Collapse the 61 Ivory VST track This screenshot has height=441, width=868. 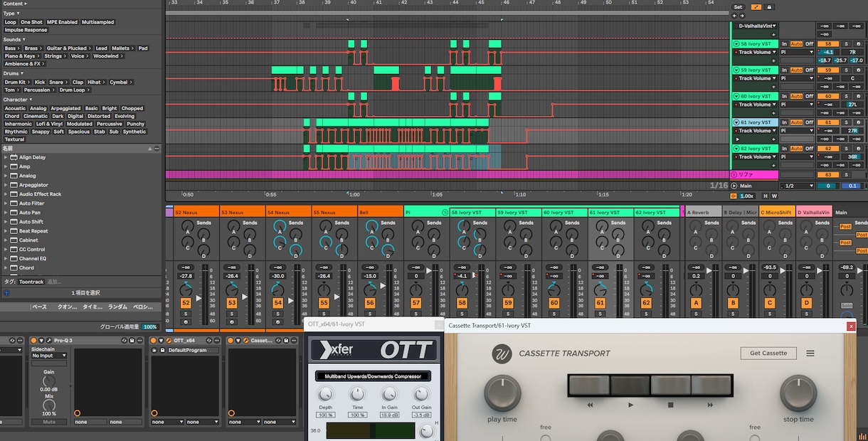point(736,122)
